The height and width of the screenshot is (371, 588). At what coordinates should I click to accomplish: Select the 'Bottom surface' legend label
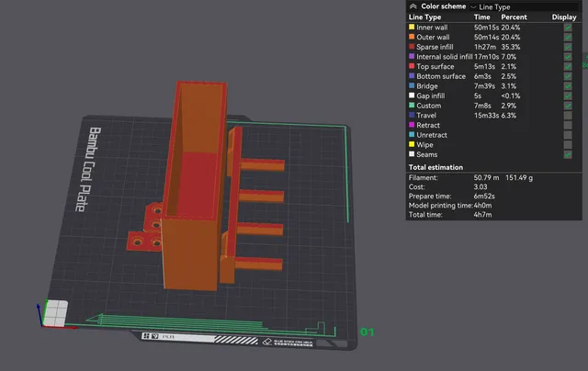pyautogui.click(x=441, y=76)
